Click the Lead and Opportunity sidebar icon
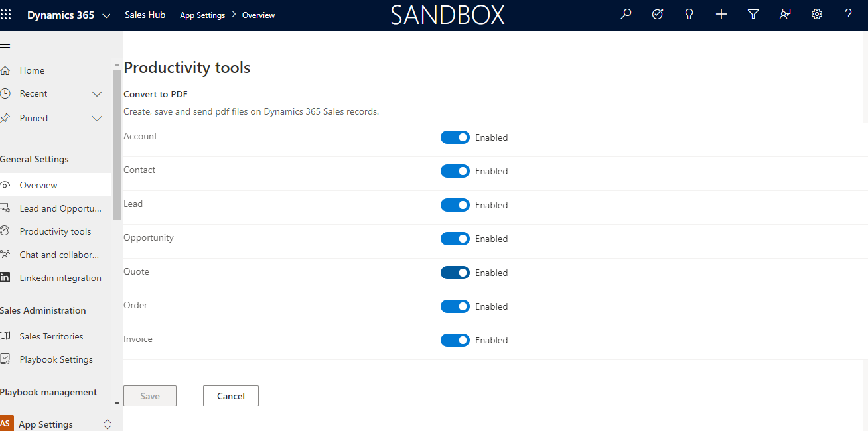The width and height of the screenshot is (868, 431). 5,208
